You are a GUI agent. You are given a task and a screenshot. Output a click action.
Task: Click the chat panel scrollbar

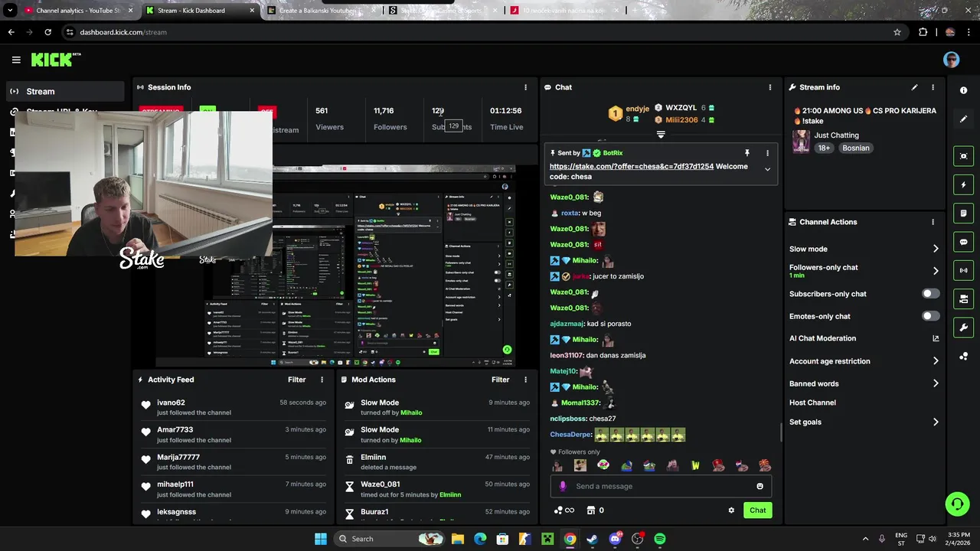click(781, 432)
